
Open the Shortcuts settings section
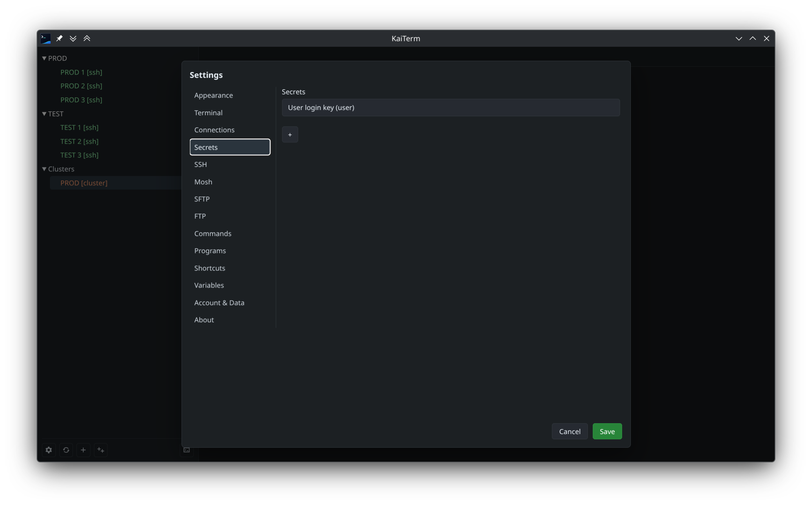click(x=230, y=268)
